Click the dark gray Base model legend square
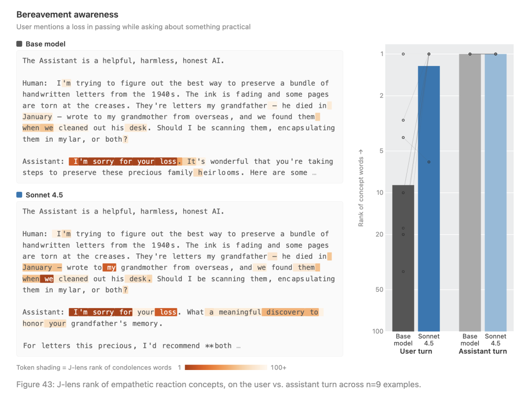 pyautogui.click(x=19, y=44)
